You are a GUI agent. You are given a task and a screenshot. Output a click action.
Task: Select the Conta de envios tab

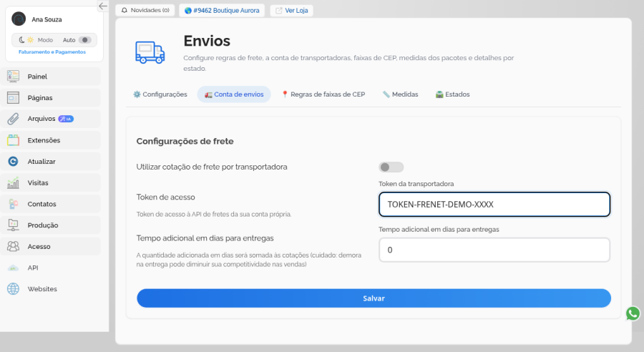pos(234,94)
